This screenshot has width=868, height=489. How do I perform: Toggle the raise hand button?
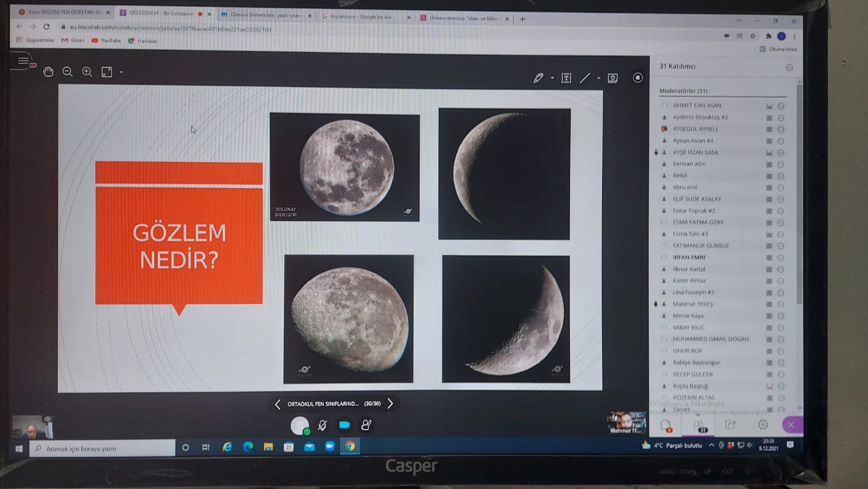[x=366, y=425]
